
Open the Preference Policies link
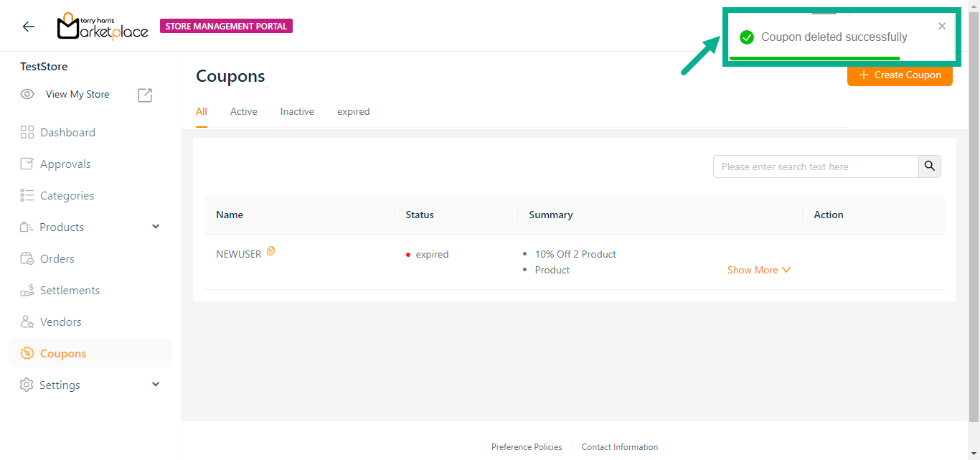point(527,446)
